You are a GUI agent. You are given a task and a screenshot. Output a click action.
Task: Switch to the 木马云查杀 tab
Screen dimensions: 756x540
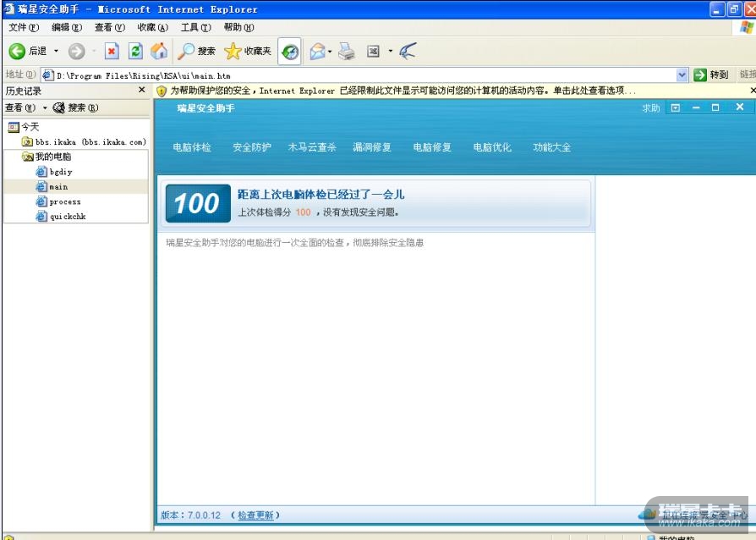point(312,147)
